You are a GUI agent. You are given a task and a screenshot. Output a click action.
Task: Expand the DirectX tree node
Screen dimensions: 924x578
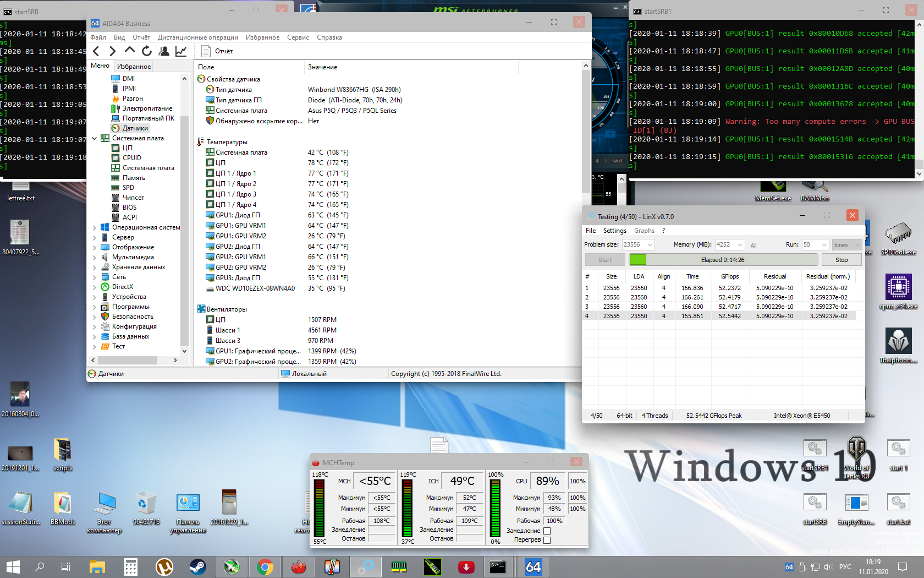pyautogui.click(x=95, y=287)
